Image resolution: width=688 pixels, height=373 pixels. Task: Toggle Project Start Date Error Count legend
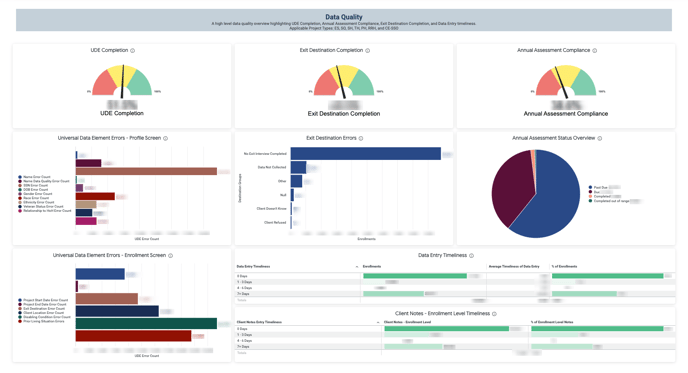43,300
